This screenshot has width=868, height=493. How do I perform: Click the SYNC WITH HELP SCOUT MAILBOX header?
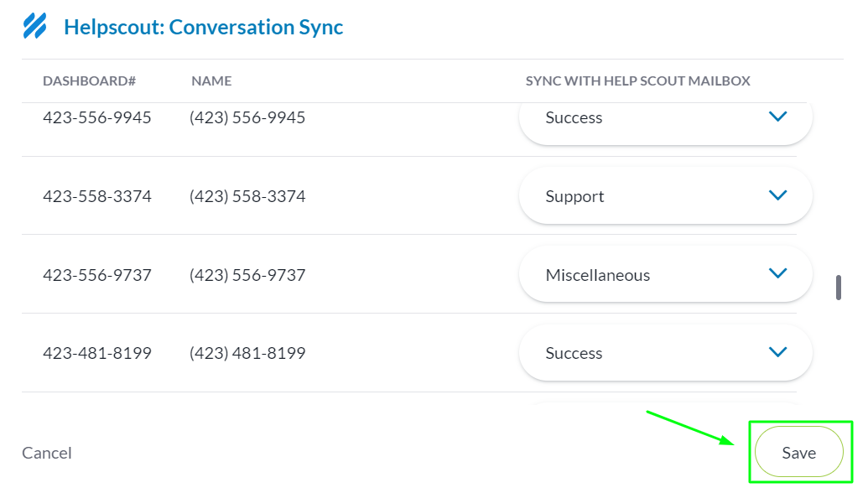coord(637,81)
